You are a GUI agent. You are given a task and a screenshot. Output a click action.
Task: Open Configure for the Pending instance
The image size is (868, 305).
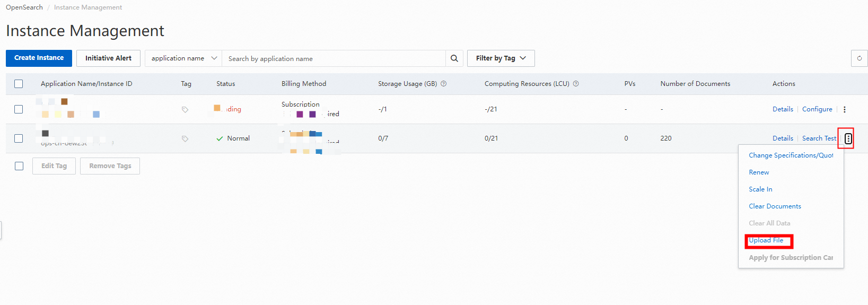point(817,109)
